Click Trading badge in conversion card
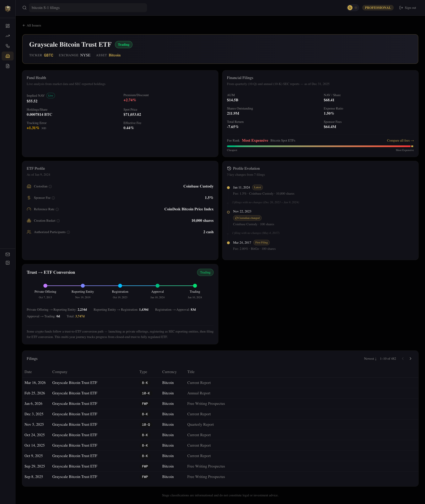 pyautogui.click(x=205, y=272)
